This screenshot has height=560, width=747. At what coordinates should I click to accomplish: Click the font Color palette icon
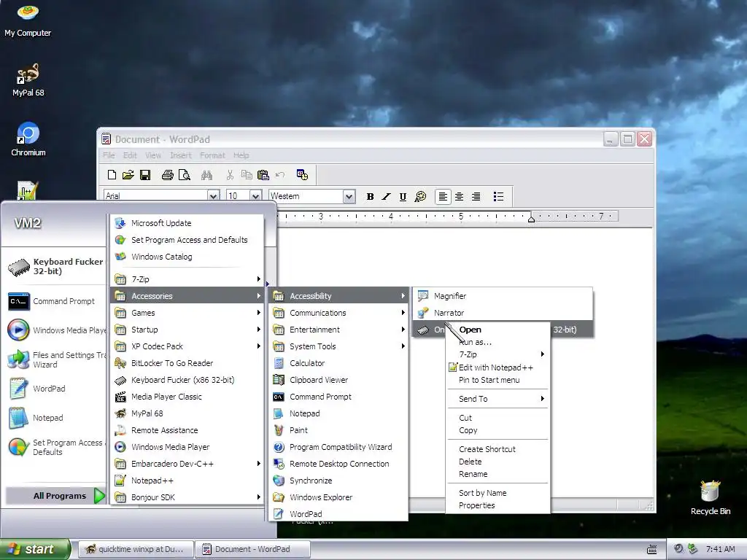coord(420,196)
